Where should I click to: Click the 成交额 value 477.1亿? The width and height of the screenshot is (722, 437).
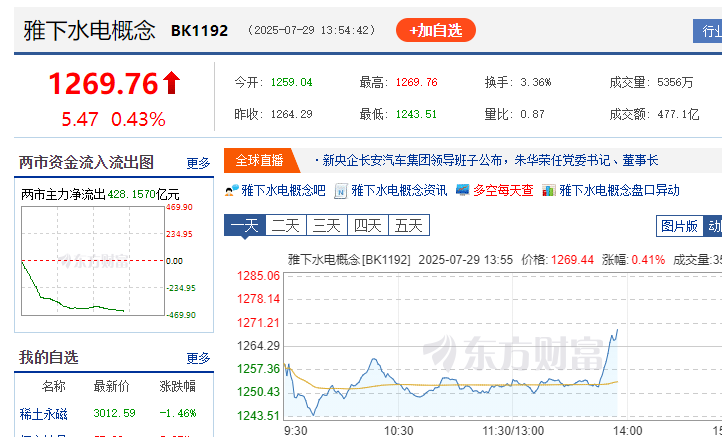point(678,114)
